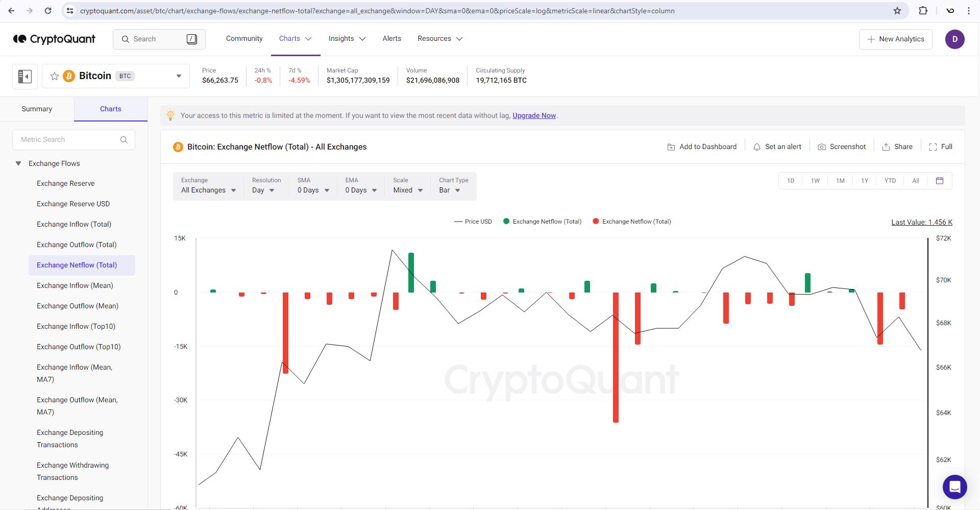Screen dimensions: 980x510
Task: Collapse the Exchange Flows tree group
Action: coord(18,164)
